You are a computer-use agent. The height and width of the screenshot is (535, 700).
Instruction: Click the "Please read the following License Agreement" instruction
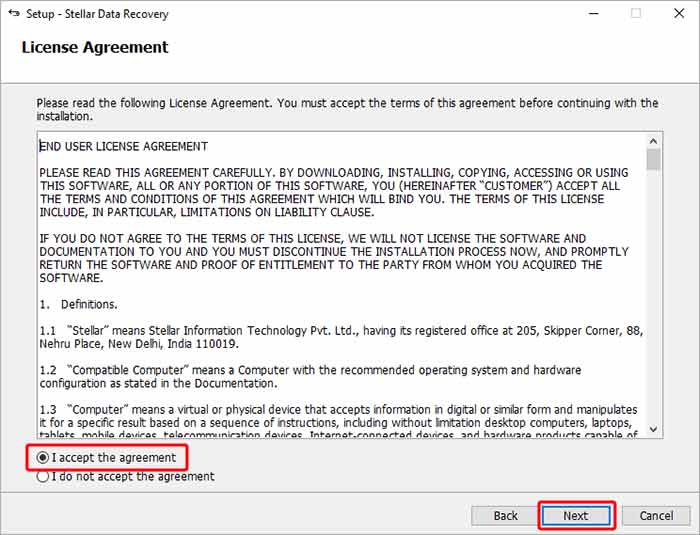coord(347,109)
